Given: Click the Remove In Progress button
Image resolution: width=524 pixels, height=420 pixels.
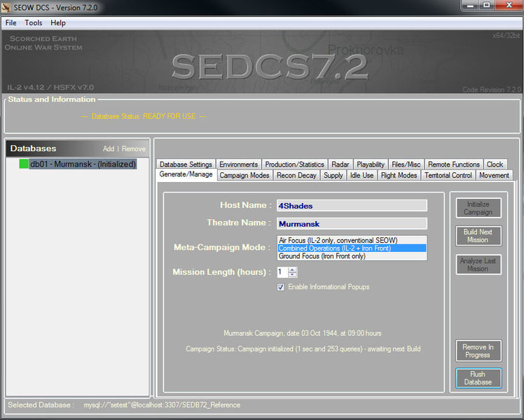Looking at the screenshot, I should pos(478,351).
